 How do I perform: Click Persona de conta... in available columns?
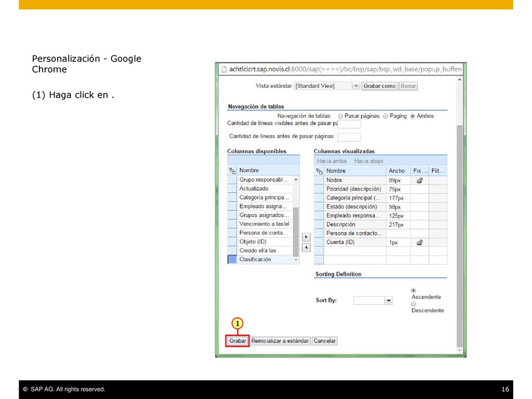[264, 233]
